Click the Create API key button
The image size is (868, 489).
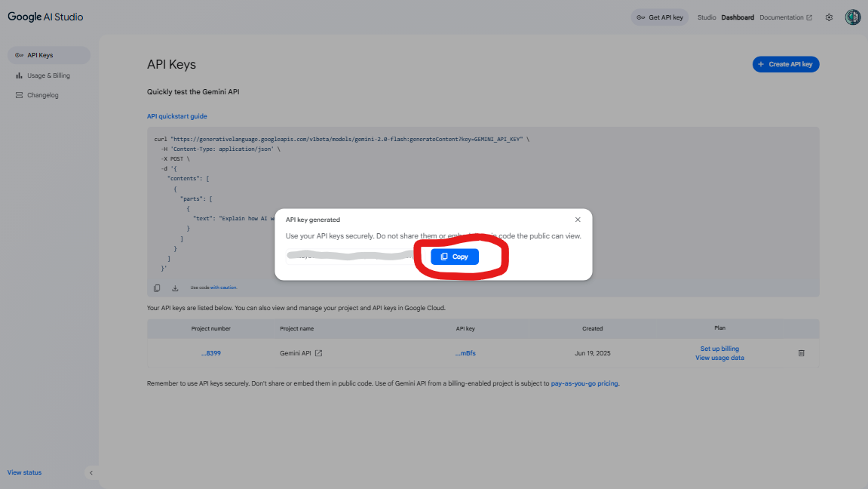786,64
